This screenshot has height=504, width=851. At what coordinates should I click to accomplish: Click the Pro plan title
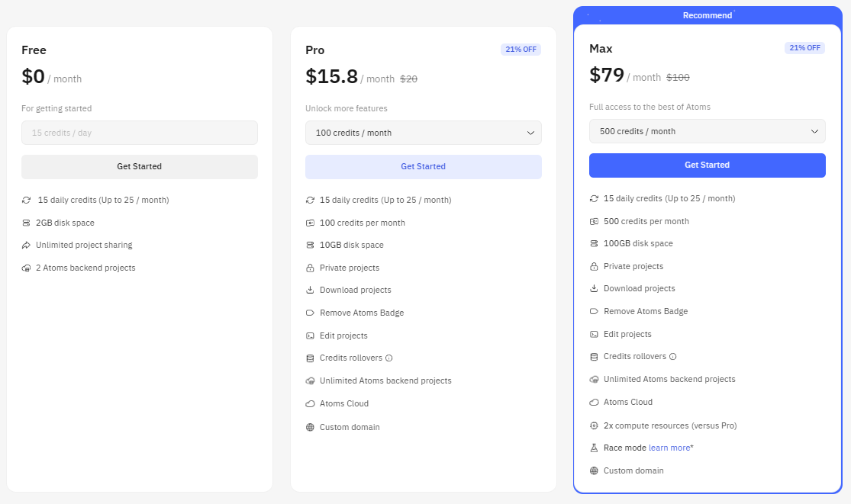[x=314, y=50]
